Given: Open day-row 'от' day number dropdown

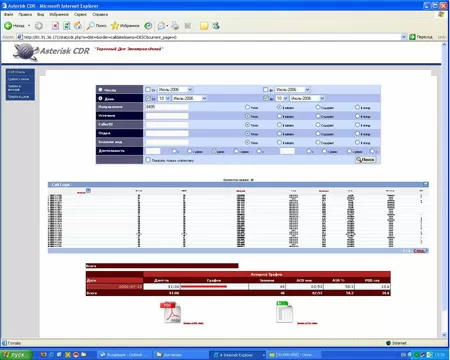Looking at the screenshot, I should (x=164, y=98).
